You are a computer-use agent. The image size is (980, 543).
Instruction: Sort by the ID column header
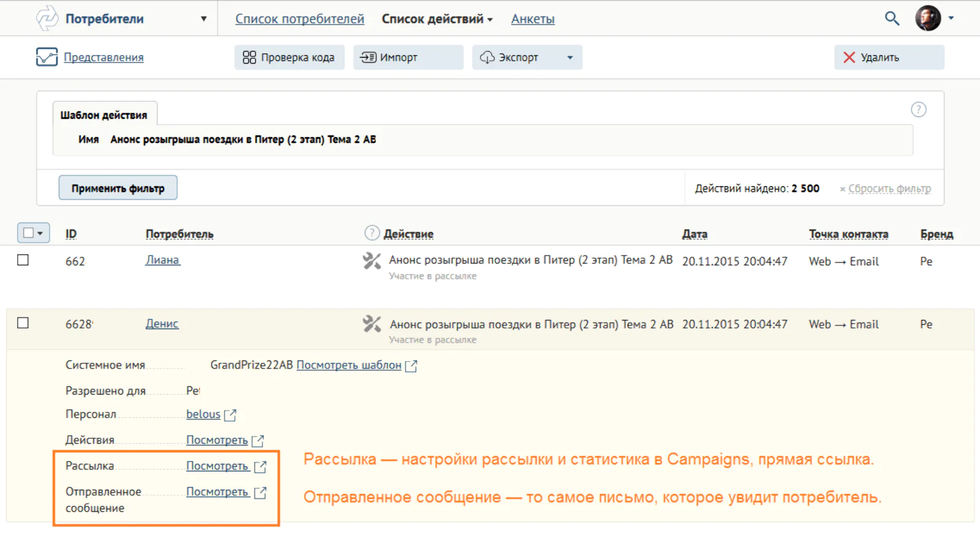tap(71, 234)
